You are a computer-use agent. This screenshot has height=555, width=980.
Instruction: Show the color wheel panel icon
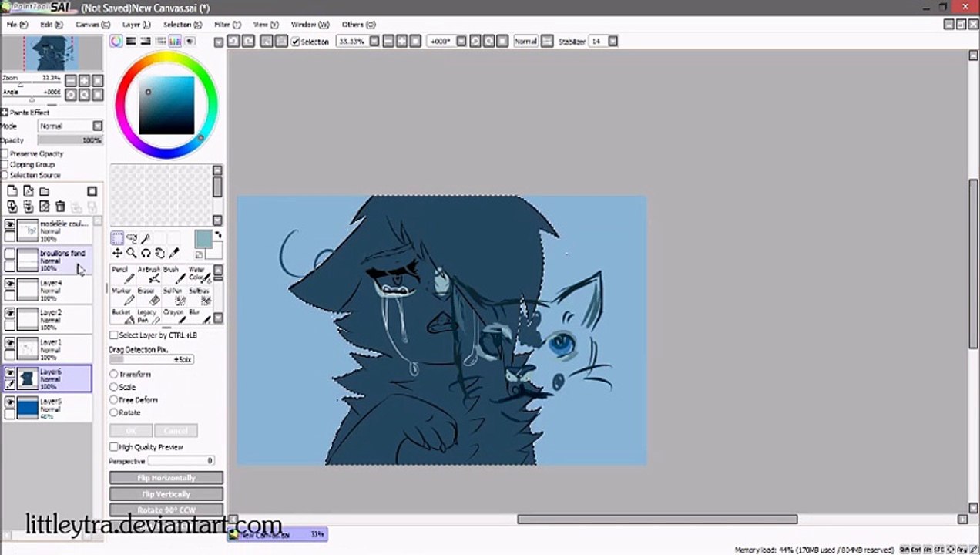(x=116, y=42)
